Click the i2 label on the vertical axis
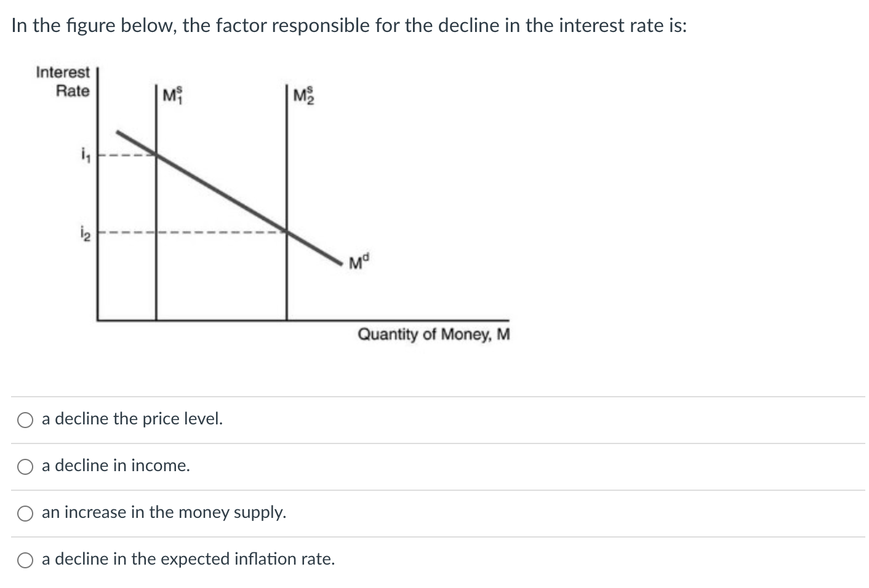 tap(85, 232)
